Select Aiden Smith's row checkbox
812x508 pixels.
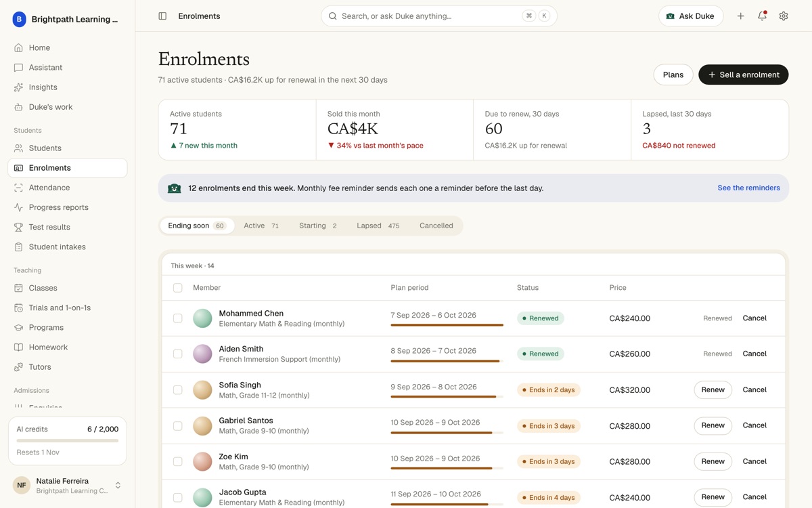(x=178, y=354)
